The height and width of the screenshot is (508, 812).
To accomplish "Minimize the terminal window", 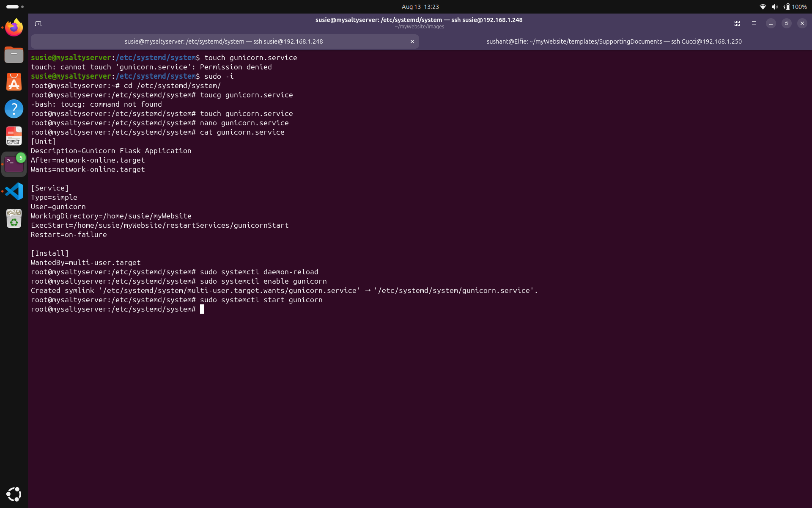I will point(771,23).
